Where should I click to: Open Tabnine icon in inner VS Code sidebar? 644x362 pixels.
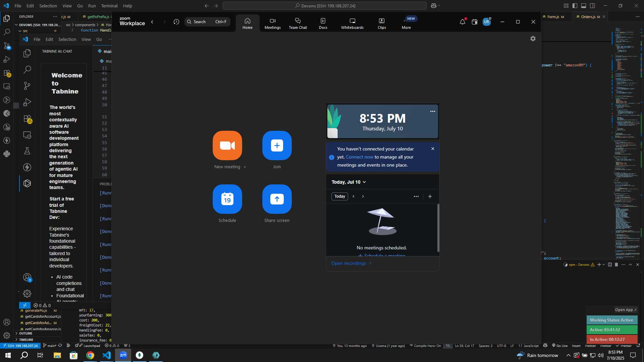click(27, 183)
